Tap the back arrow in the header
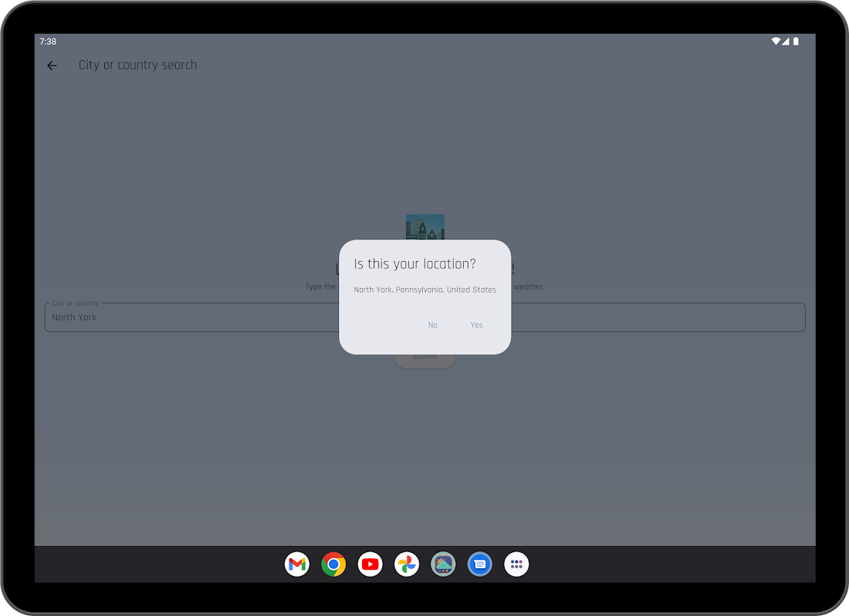 52,65
